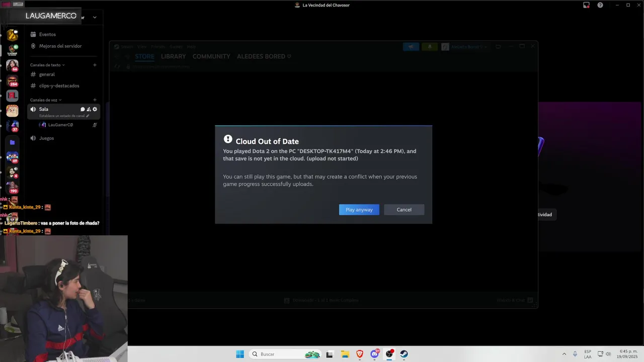Click the taskbar Buscar search box
Viewport: 644px width, 362px height.
coord(285,354)
